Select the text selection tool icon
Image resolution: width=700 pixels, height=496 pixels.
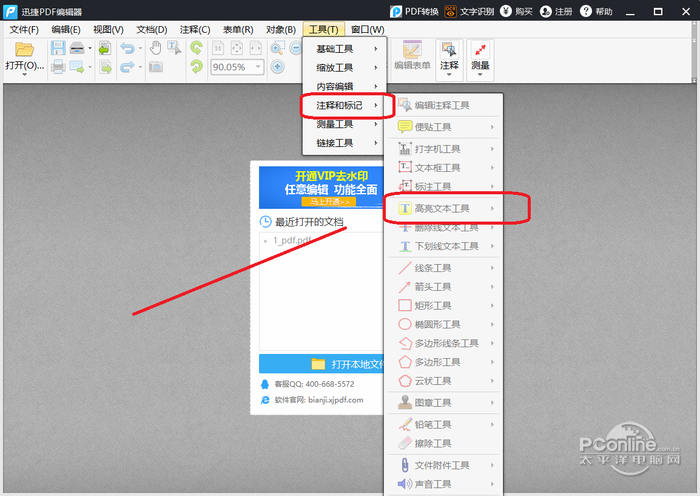pos(174,48)
